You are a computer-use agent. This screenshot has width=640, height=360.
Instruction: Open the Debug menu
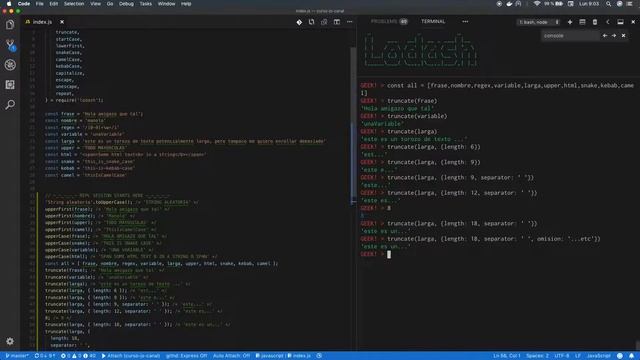[126, 4]
